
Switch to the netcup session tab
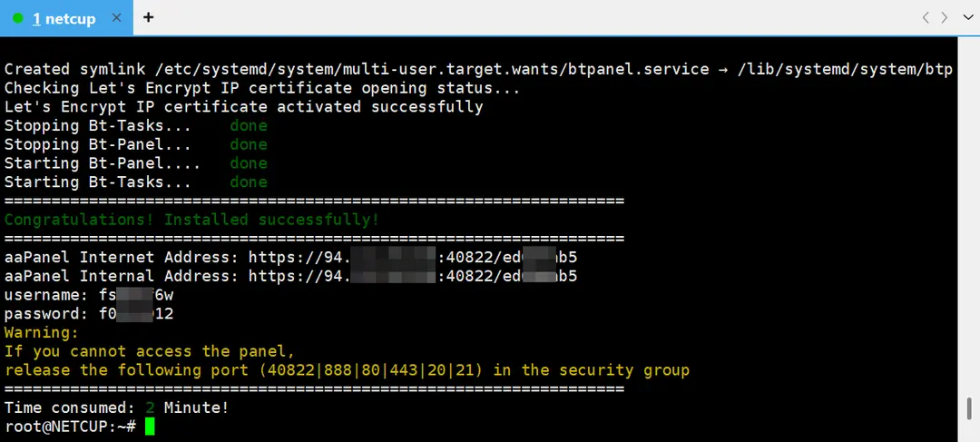point(64,18)
